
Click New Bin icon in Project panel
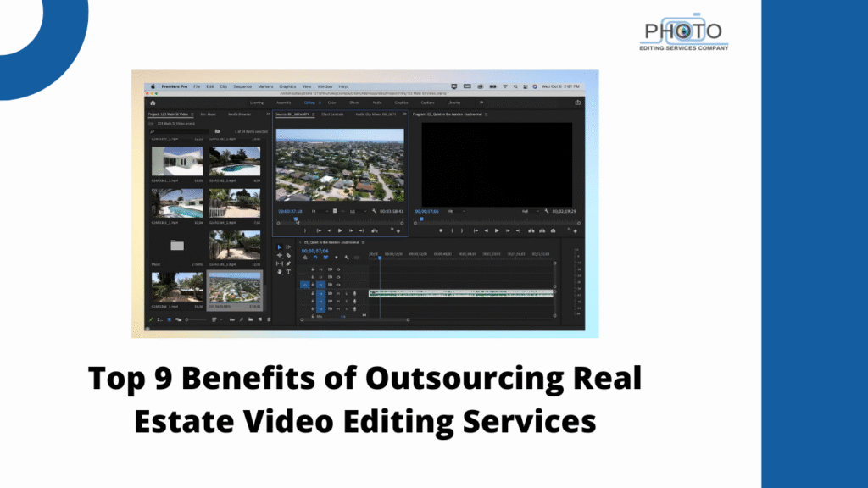point(251,319)
